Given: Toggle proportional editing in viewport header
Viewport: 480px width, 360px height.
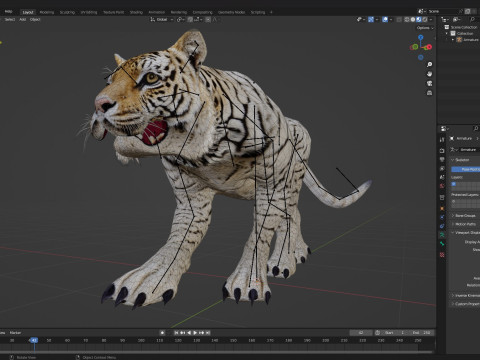Looking at the screenshot, I should (208, 20).
